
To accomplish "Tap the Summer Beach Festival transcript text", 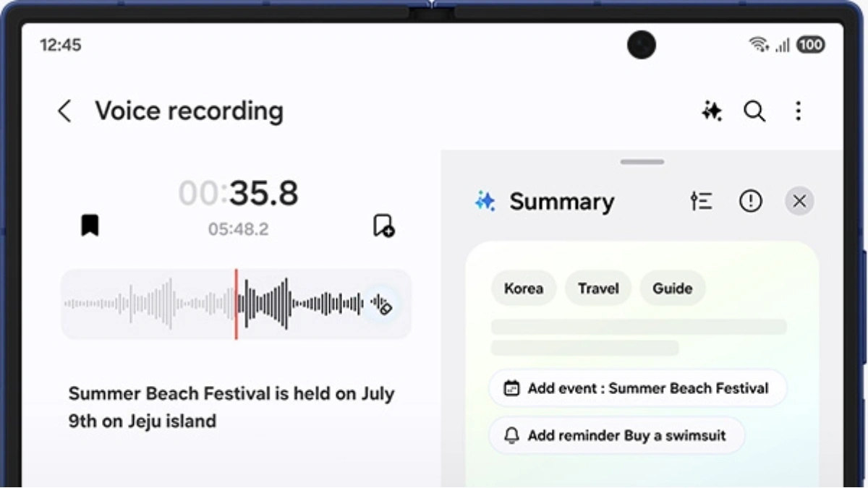I will pos(231,407).
